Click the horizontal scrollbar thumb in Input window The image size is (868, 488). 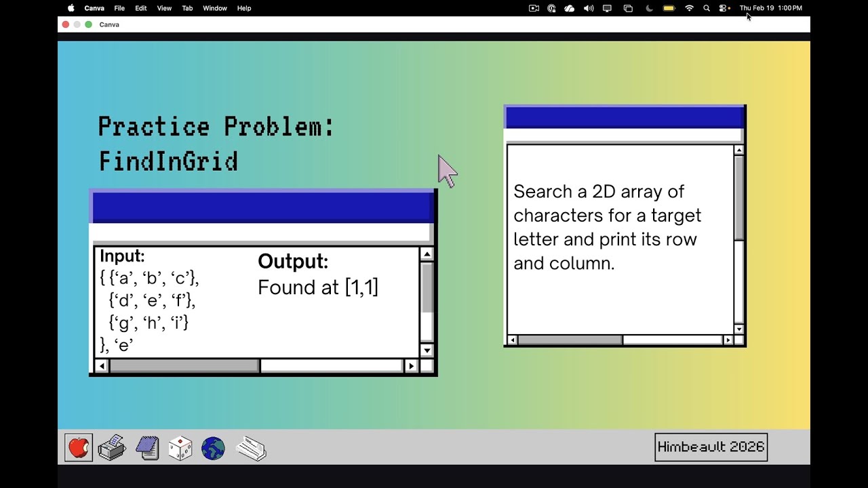[184, 366]
